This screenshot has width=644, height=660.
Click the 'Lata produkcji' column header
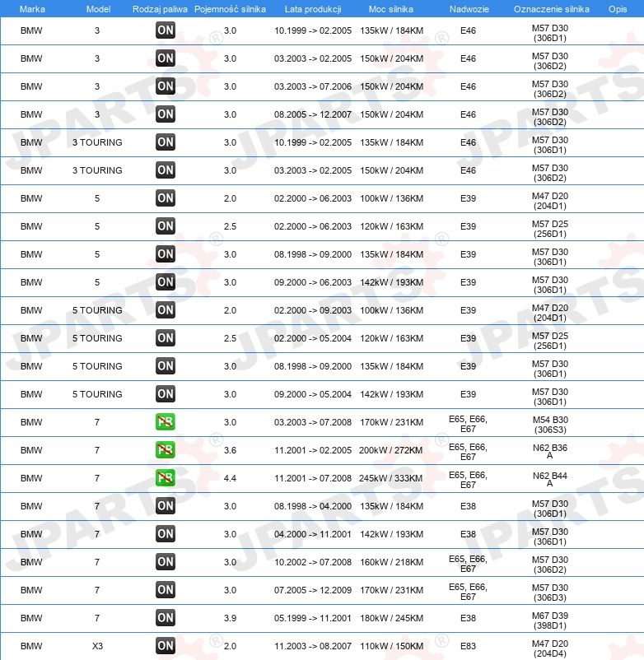pos(313,9)
